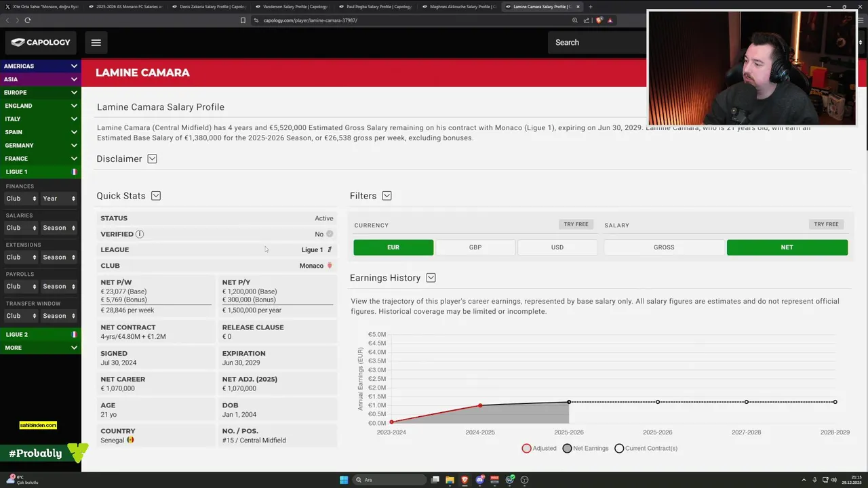The width and height of the screenshot is (868, 488).
Task: Select GBP currency
Action: [475, 247]
